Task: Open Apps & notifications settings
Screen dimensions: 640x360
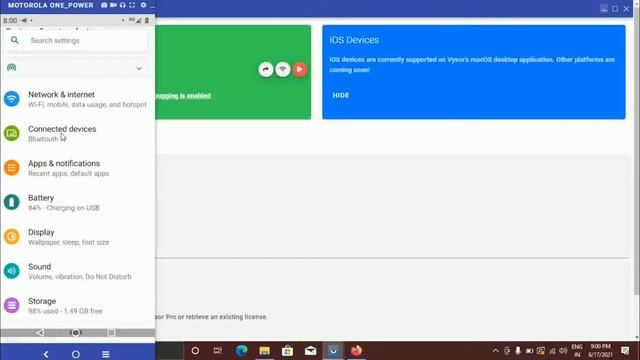Action: pyautogui.click(x=78, y=168)
